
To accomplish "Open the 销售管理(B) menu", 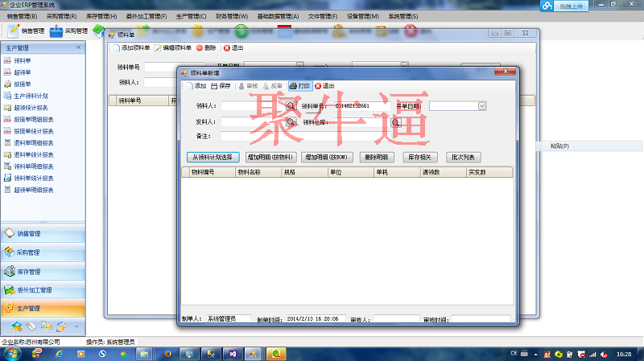I will pos(23,16).
